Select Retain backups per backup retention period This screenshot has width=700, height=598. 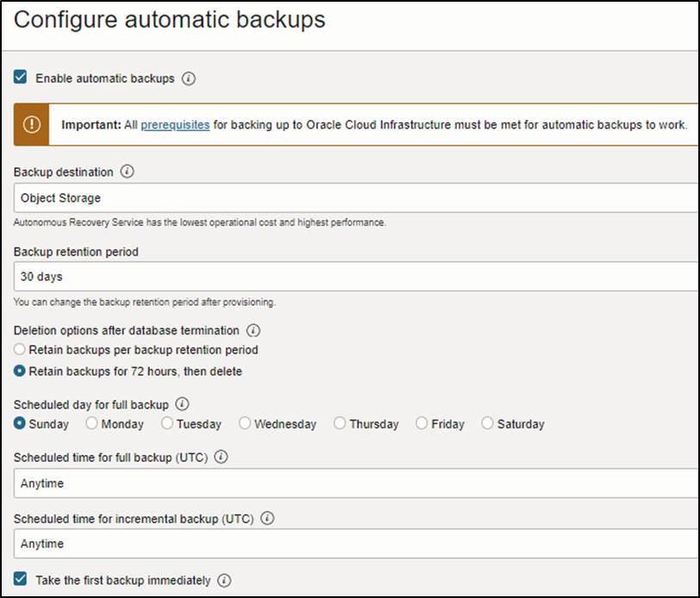click(20, 350)
